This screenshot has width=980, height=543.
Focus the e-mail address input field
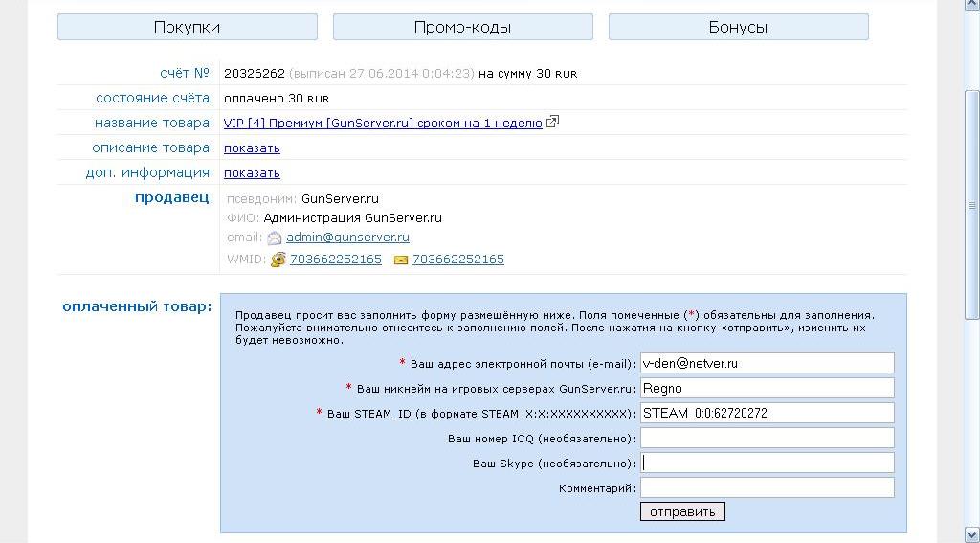coord(767,363)
